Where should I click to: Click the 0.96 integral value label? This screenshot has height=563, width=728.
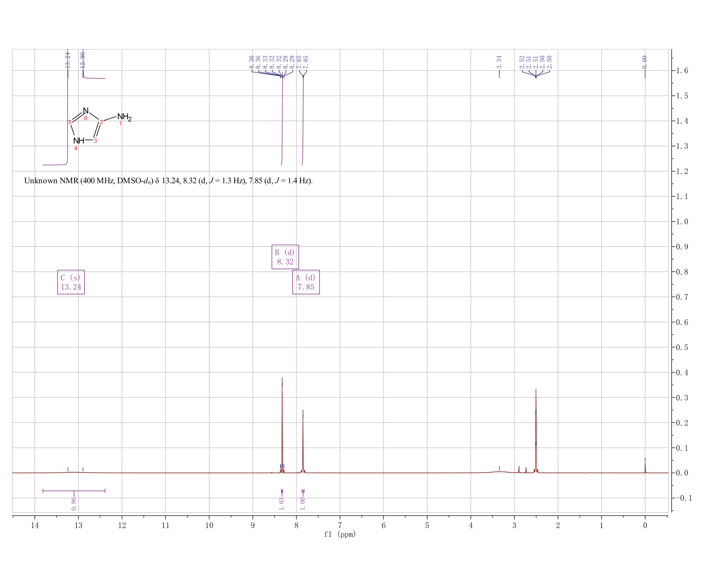[74, 503]
